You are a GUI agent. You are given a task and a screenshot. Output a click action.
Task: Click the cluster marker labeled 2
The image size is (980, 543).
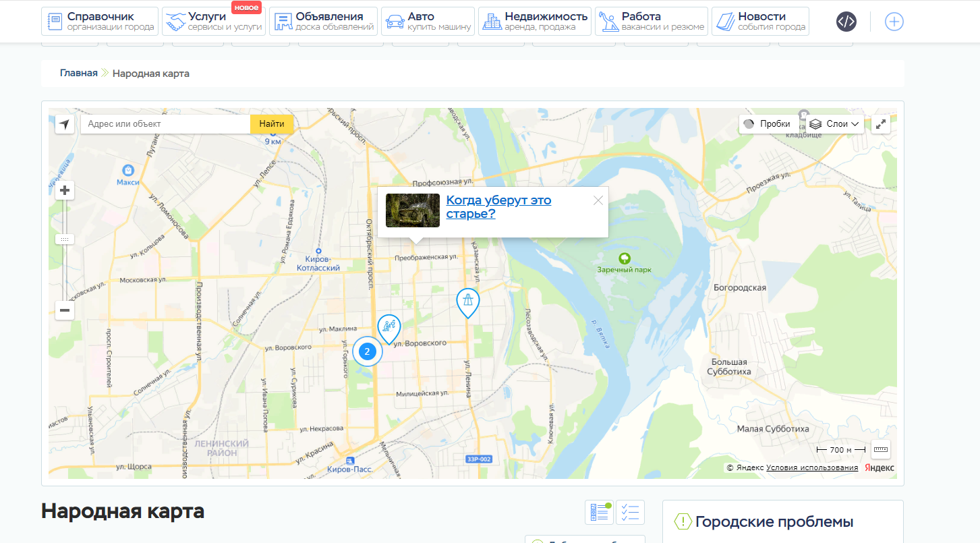pyautogui.click(x=367, y=351)
